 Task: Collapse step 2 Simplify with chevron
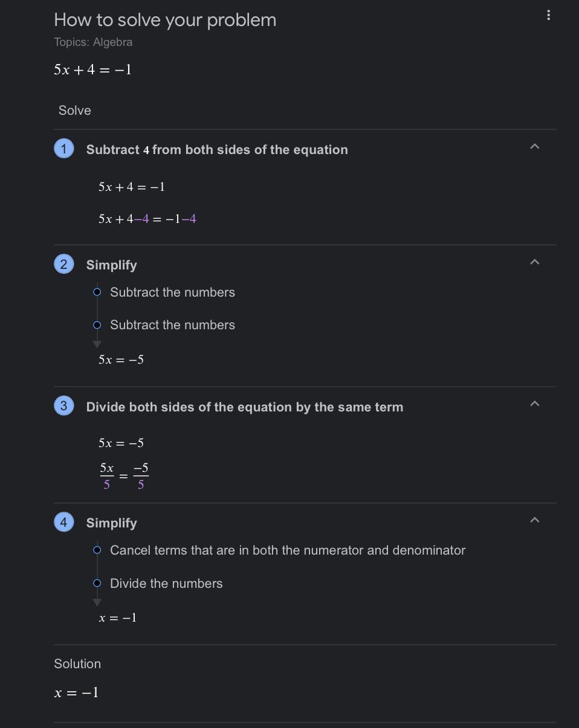tap(534, 262)
